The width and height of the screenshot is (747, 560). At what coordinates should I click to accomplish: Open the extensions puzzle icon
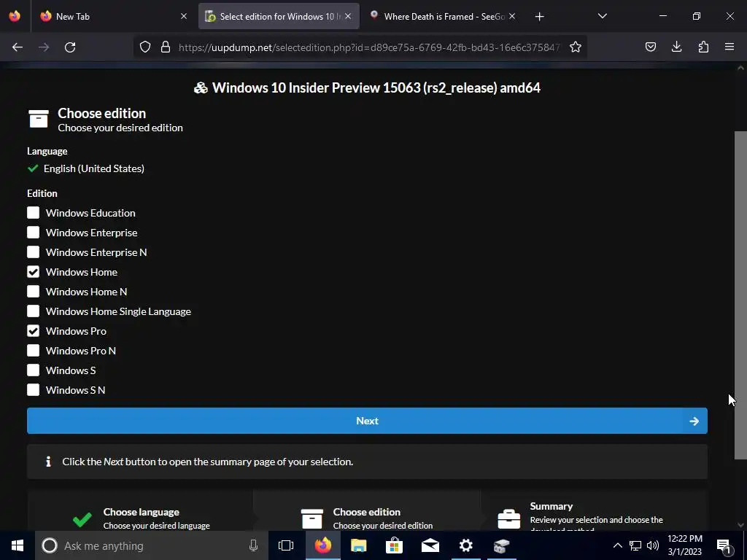pyautogui.click(x=703, y=47)
